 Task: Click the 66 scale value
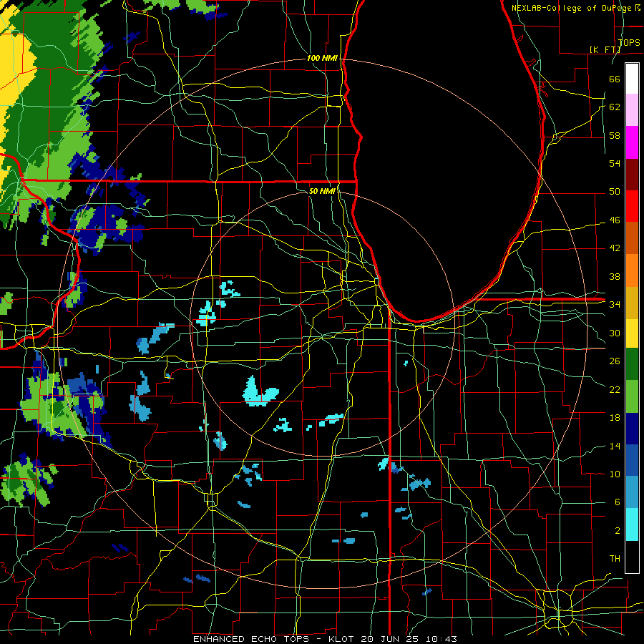[x=615, y=79]
